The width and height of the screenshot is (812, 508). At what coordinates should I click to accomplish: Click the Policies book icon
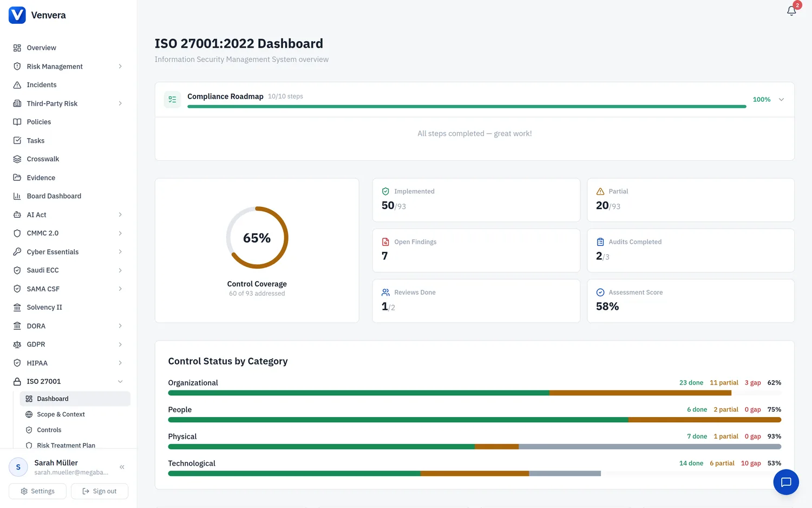(17, 122)
